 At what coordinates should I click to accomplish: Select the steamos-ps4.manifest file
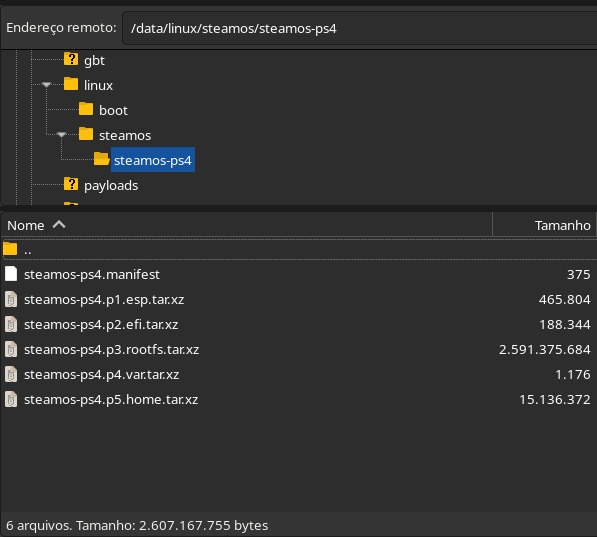tap(92, 275)
